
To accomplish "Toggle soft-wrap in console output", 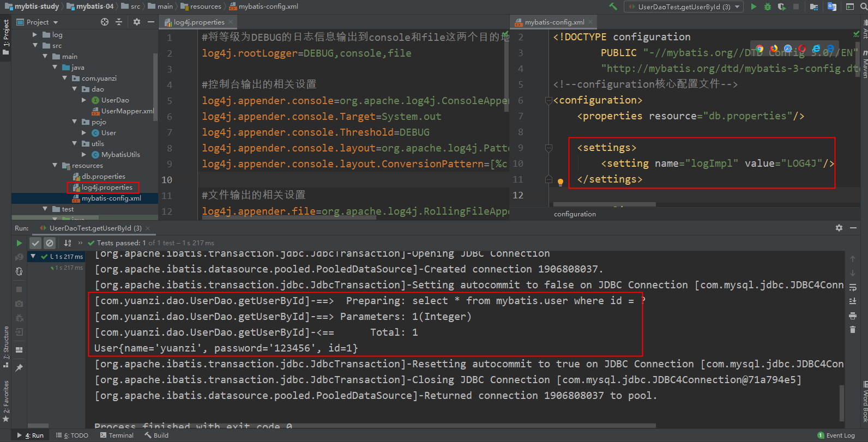I will click(x=853, y=287).
